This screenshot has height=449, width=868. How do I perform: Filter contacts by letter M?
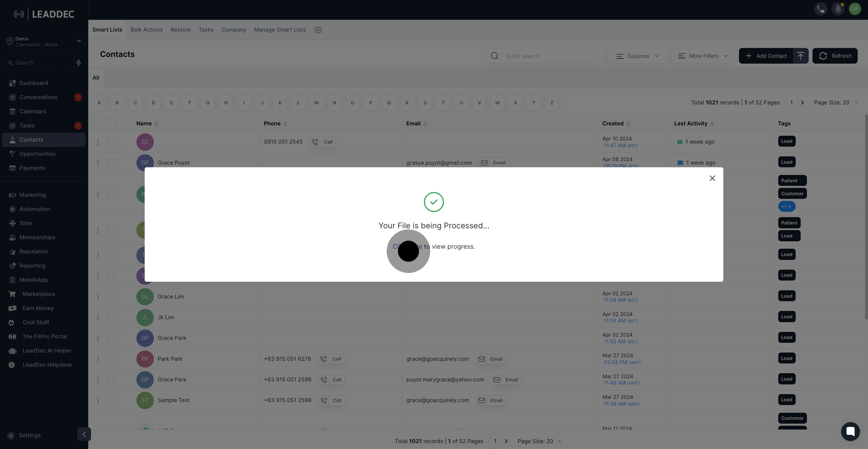316,103
